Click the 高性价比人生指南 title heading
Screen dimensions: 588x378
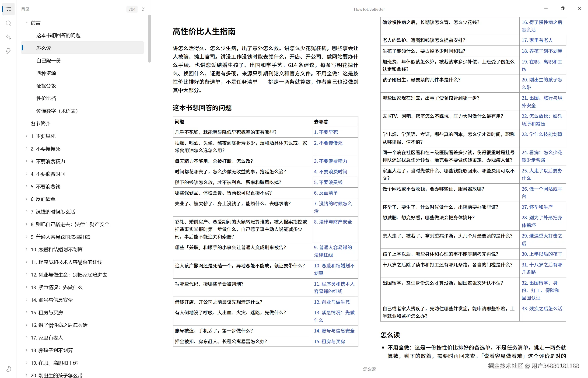204,31
